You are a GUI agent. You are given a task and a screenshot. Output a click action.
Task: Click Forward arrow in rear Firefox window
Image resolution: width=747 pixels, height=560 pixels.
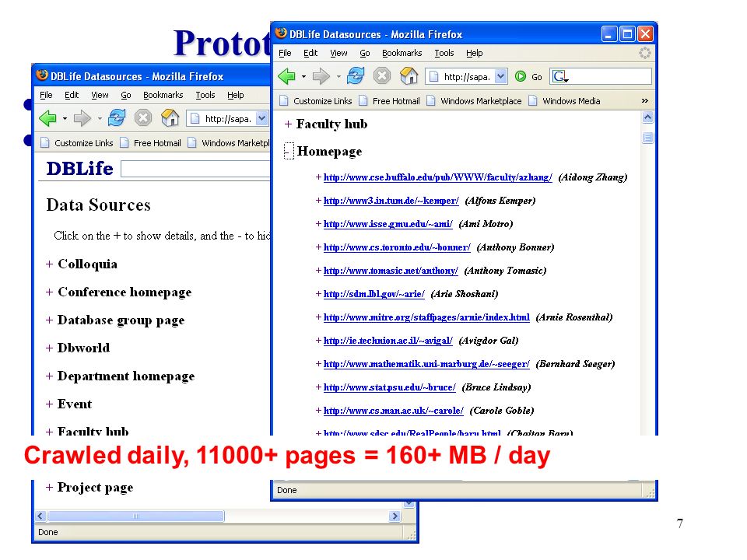[x=82, y=118]
